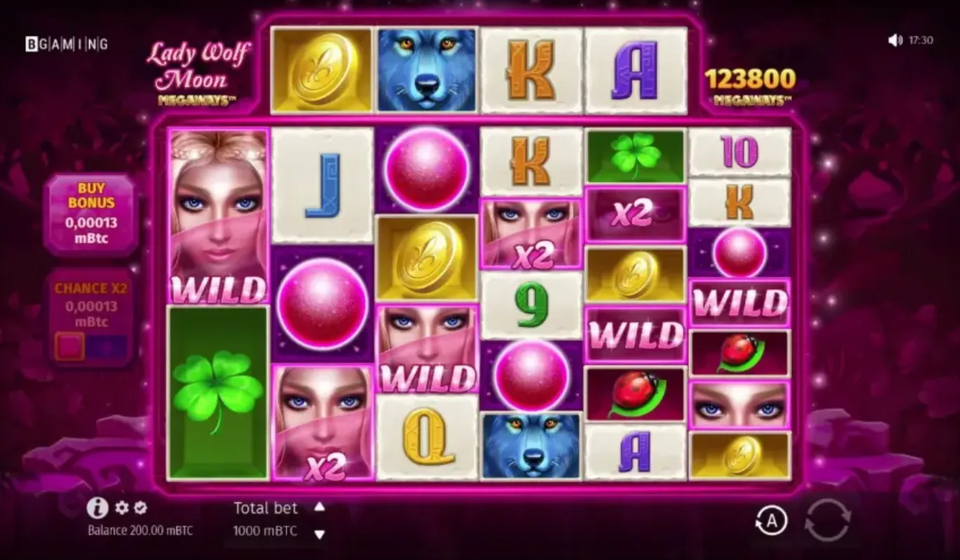Start autoplay with the circled A icon
This screenshot has height=560, width=960.
[x=772, y=521]
